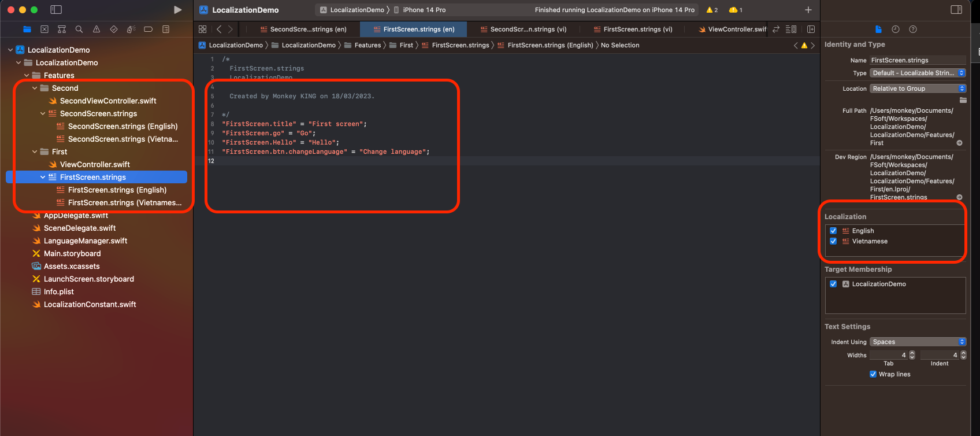980x436 pixels.
Task: Switch to FirstScreen.strings (vi) tab
Action: click(633, 29)
